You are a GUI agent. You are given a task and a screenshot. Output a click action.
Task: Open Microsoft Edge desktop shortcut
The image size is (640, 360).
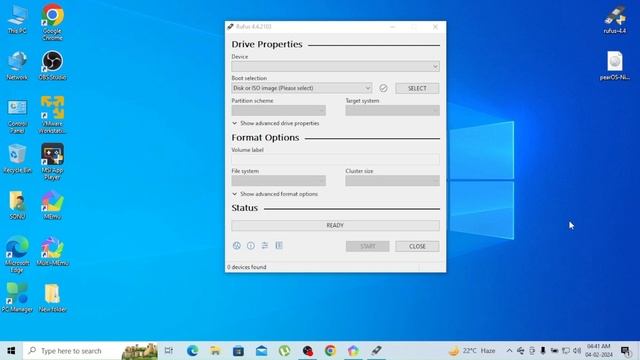click(x=17, y=254)
